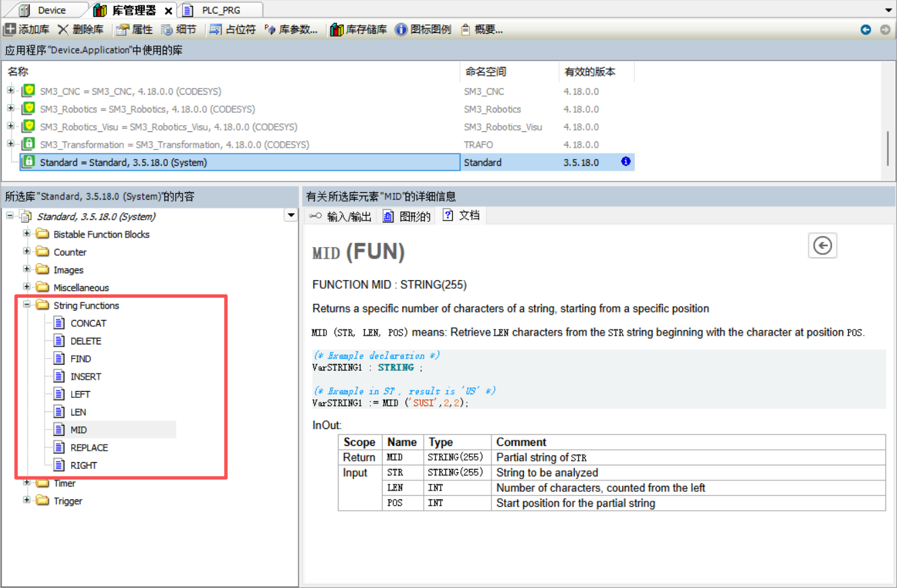897x588 pixels.
Task: Click the document icon next to REPLACE
Action: (60, 447)
